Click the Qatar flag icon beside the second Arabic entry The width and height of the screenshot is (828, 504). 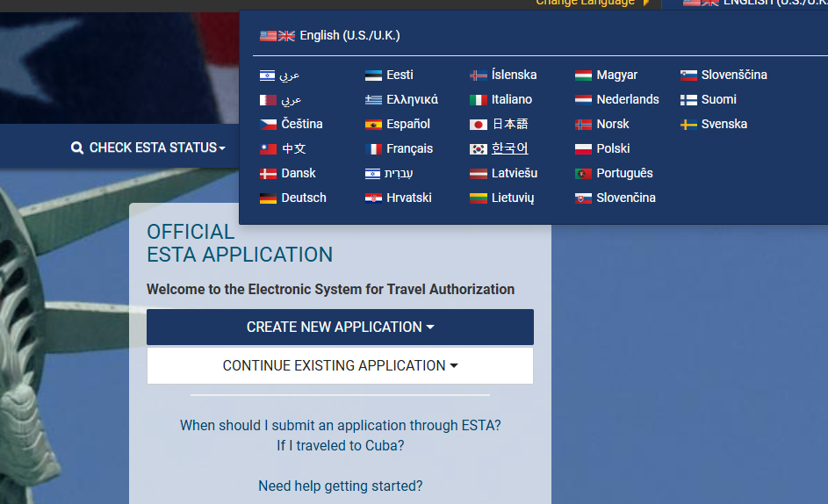click(268, 100)
